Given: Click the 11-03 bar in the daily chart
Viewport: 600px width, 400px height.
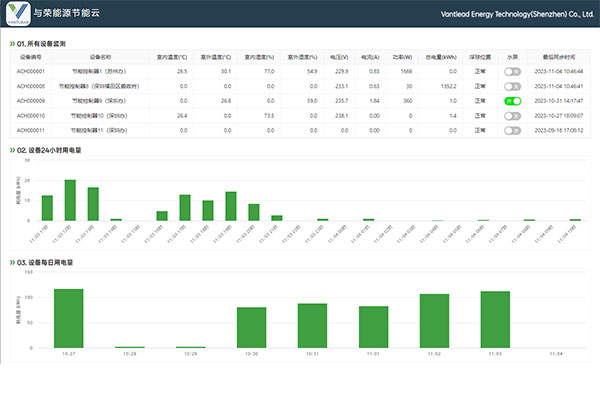Looking at the screenshot, I should click(x=495, y=319).
